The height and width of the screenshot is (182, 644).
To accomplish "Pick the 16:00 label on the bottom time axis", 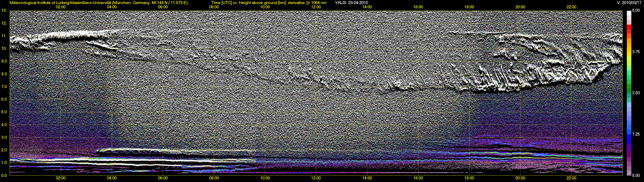I will [x=418, y=178].
